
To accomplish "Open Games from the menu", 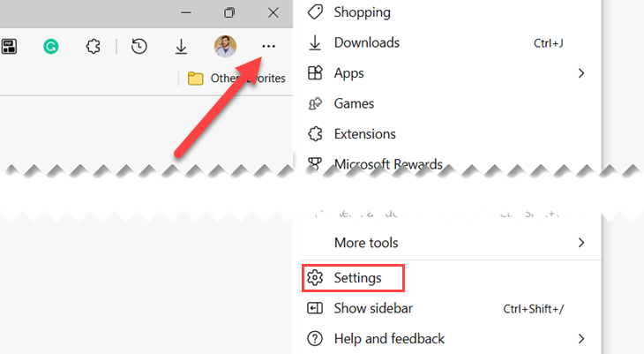I will click(x=354, y=103).
